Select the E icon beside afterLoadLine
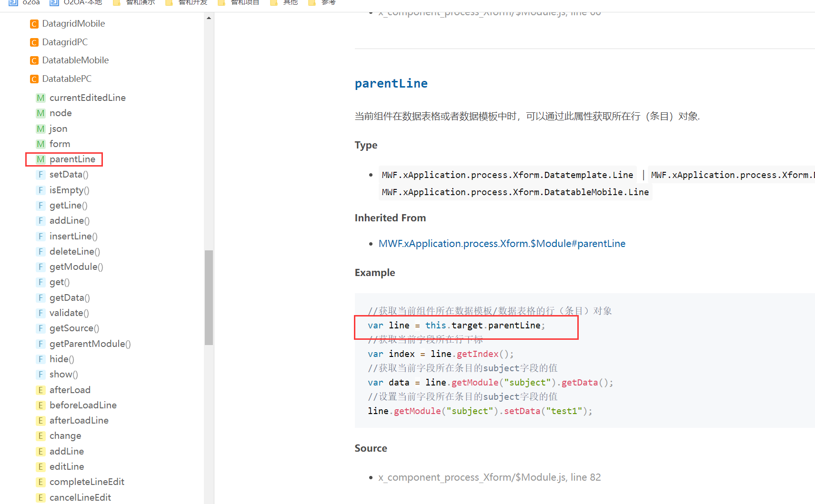815x504 pixels. point(41,421)
